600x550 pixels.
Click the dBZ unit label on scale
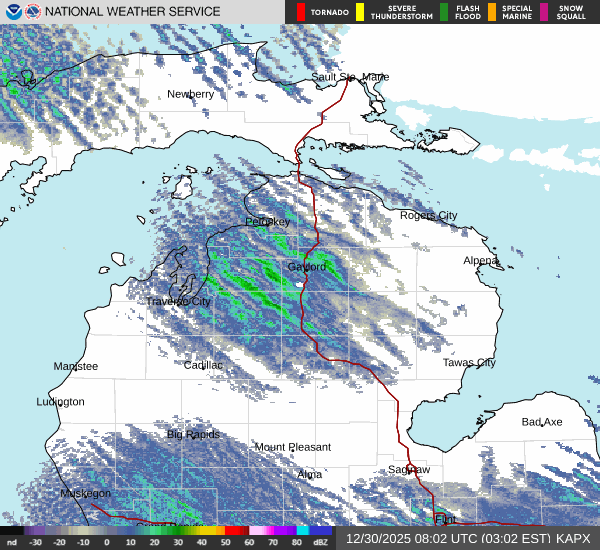pos(322,542)
